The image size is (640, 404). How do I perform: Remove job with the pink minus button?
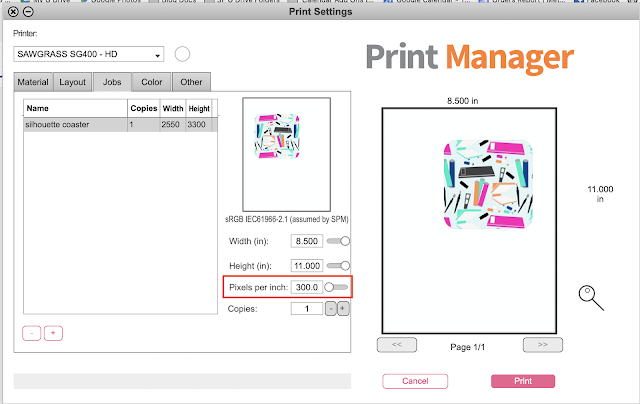31,333
